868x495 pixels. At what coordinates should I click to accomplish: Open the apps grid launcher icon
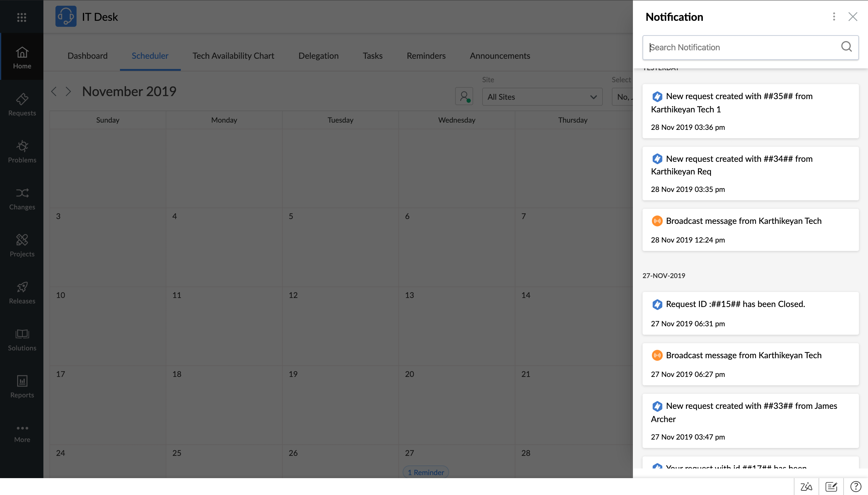coord(22,17)
